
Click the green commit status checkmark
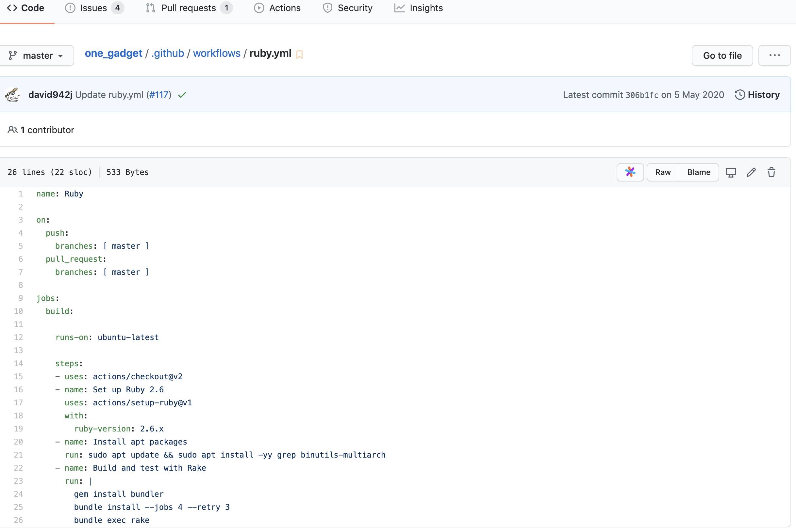[182, 95]
